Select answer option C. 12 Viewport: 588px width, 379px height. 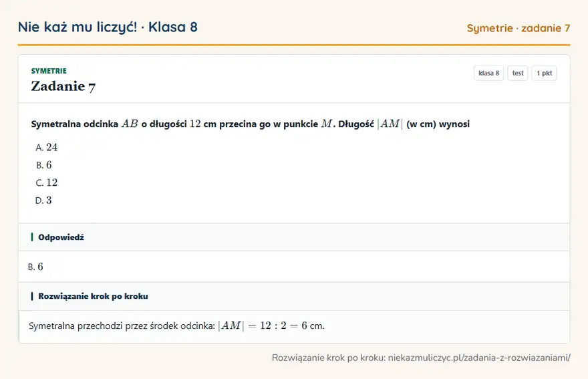[47, 182]
